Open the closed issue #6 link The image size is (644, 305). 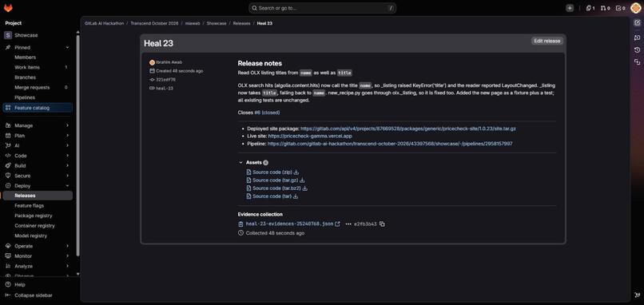pos(267,113)
